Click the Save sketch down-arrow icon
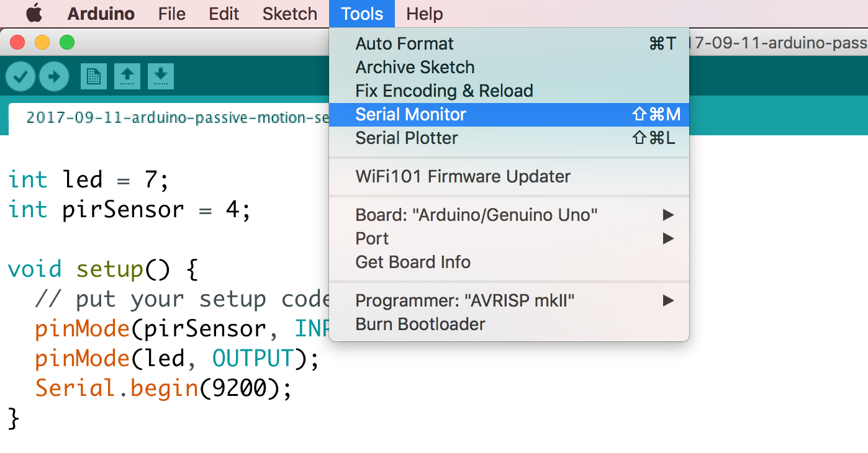The width and height of the screenshot is (868, 453). [160, 76]
